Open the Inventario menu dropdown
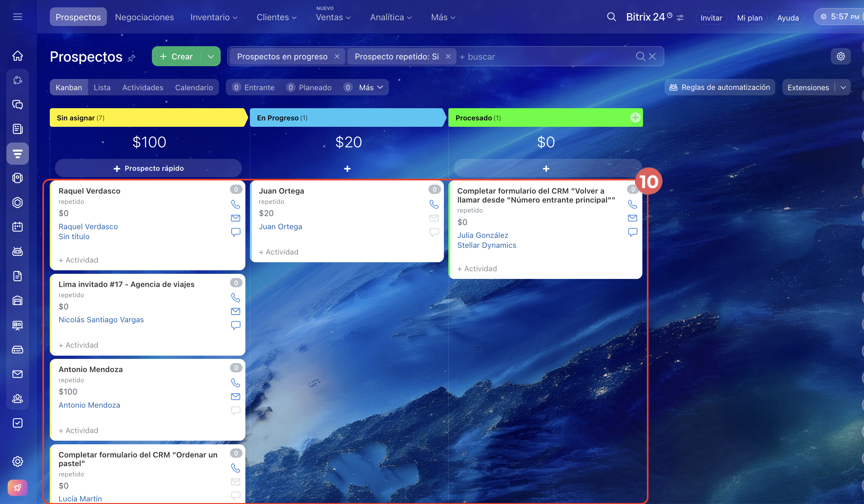The image size is (864, 504). [x=214, y=17]
